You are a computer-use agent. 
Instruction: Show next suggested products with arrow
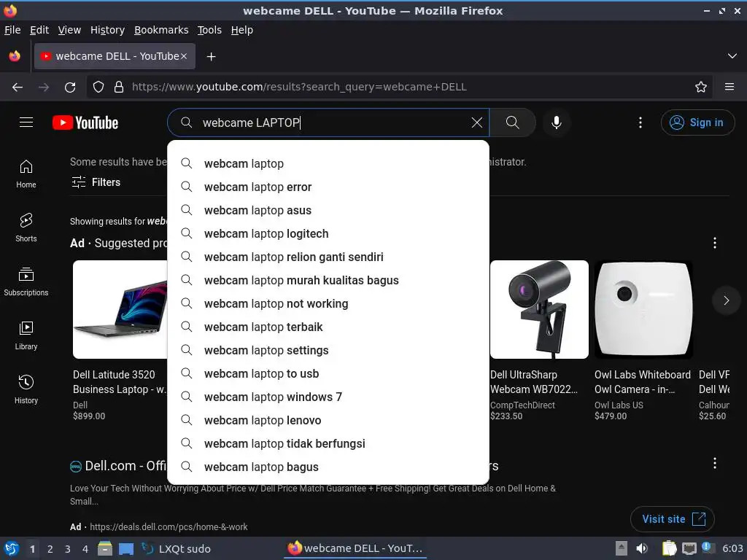[726, 300]
